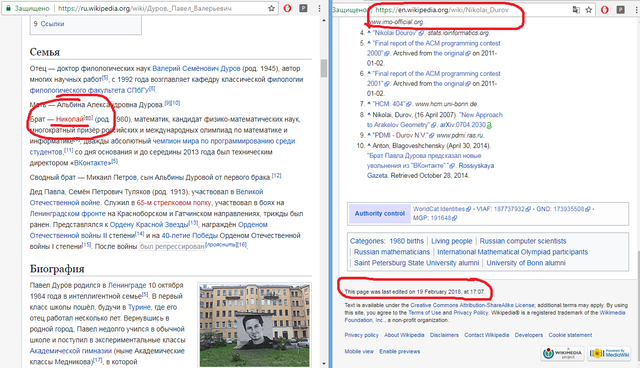Screen dimensions: 640x368
Task: Open the Академической гимназии link
Action: pyautogui.click(x=70, y=350)
